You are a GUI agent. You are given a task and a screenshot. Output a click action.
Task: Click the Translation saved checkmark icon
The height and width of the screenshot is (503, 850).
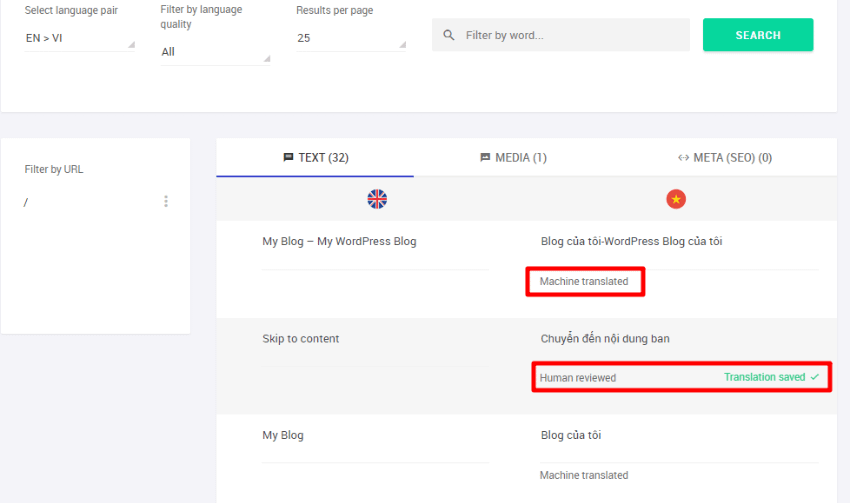pos(815,377)
